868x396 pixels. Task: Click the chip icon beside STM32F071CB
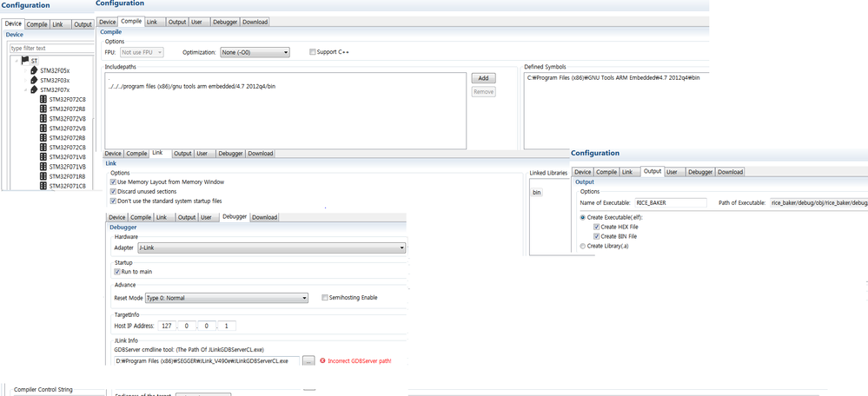tap(43, 185)
